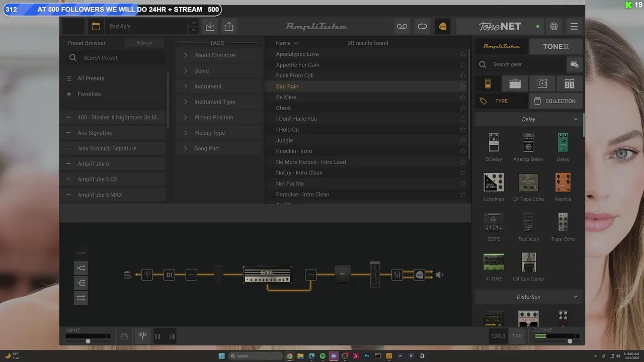Favorite the Jungle preset star
Image resolution: width=644 pixels, height=362 pixels.
click(x=463, y=140)
